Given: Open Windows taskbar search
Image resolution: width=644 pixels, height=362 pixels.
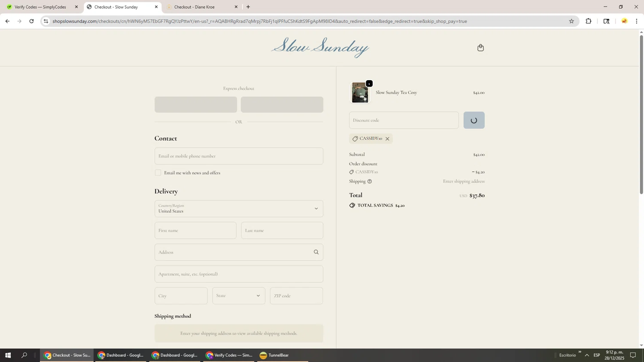Looking at the screenshot, I should tap(24, 355).
